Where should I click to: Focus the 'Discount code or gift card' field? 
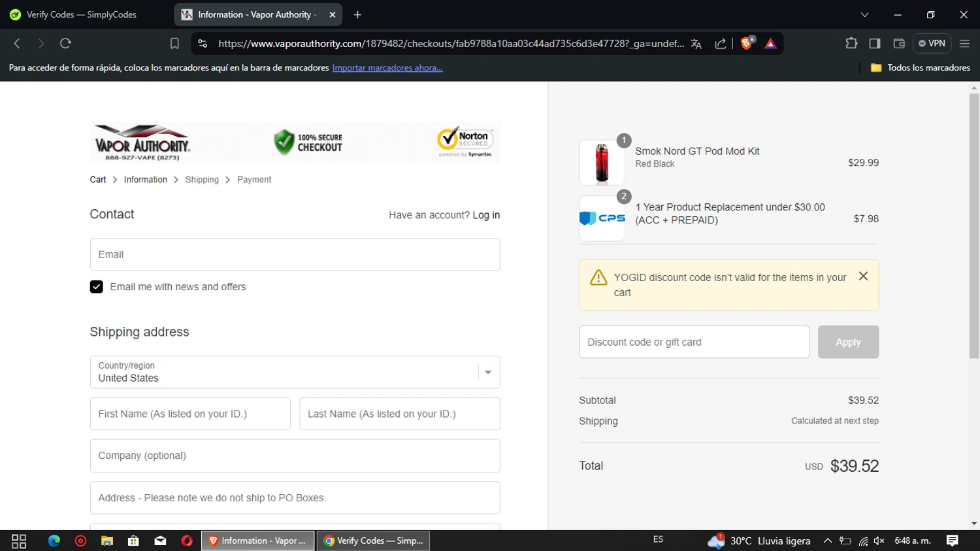(x=694, y=342)
